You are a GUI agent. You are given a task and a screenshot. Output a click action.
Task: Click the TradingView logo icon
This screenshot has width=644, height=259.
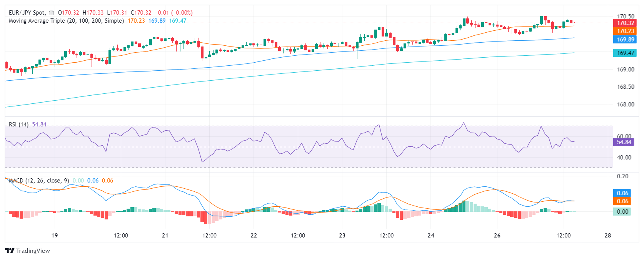point(10,251)
